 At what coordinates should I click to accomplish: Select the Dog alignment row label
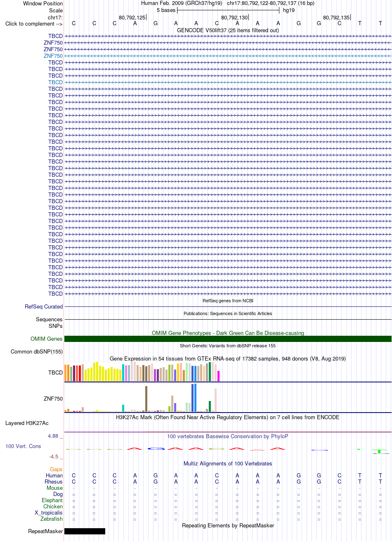58,494
